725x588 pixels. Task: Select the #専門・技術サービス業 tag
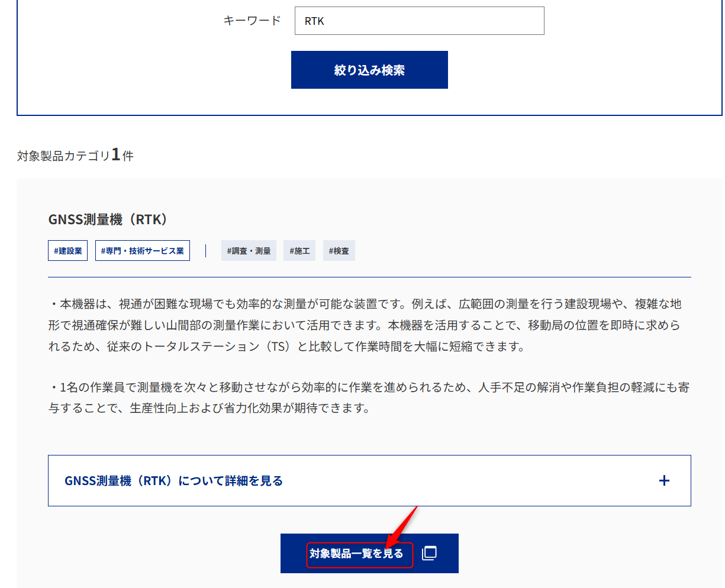tap(142, 251)
